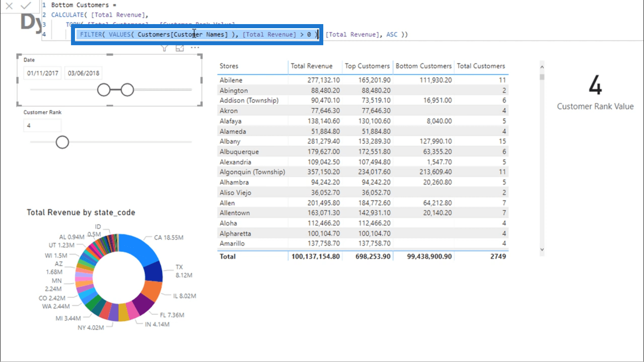Select the Albany store row
The width and height of the screenshot is (644, 362).
pos(362,141)
